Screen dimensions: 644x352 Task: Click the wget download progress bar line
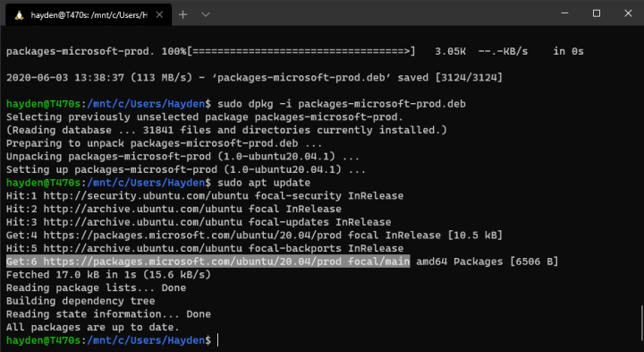click(294, 51)
